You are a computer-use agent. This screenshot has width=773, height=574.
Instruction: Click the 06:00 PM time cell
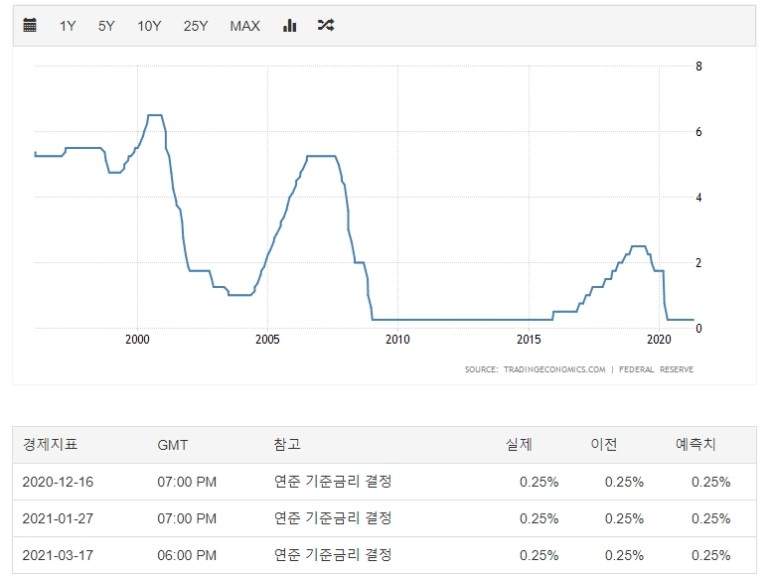[187, 555]
